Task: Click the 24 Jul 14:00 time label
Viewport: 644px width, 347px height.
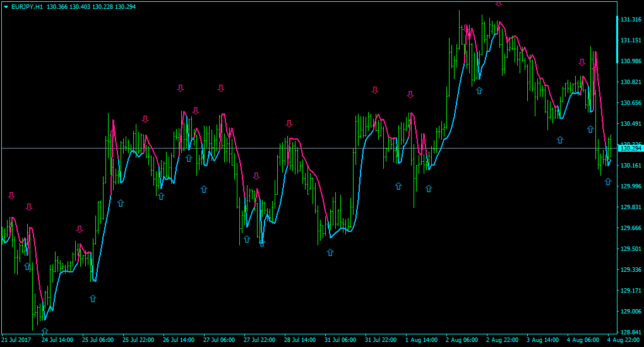Action: tap(57, 340)
